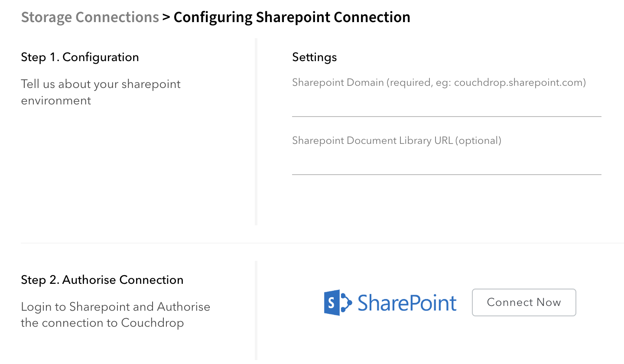
Task: Click the Step 1. Configuration heading
Action: click(x=80, y=57)
